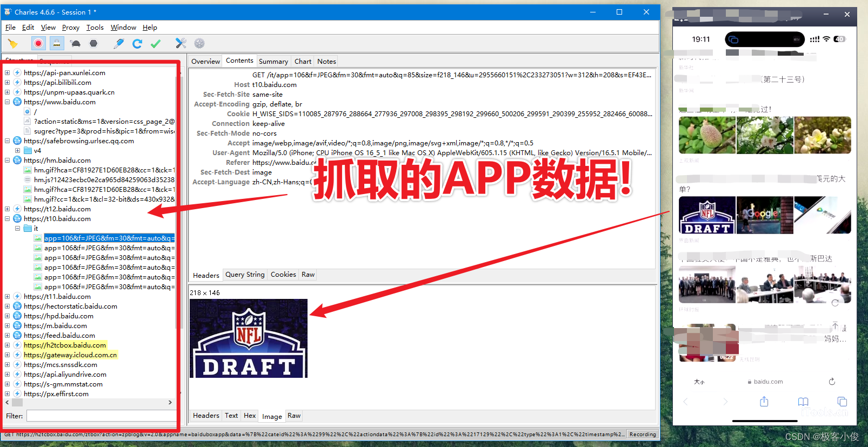Select the hm.js?12423ecbc0e2ca965d84259063d35238 entry
This screenshot has width=868, height=447.
104,179
